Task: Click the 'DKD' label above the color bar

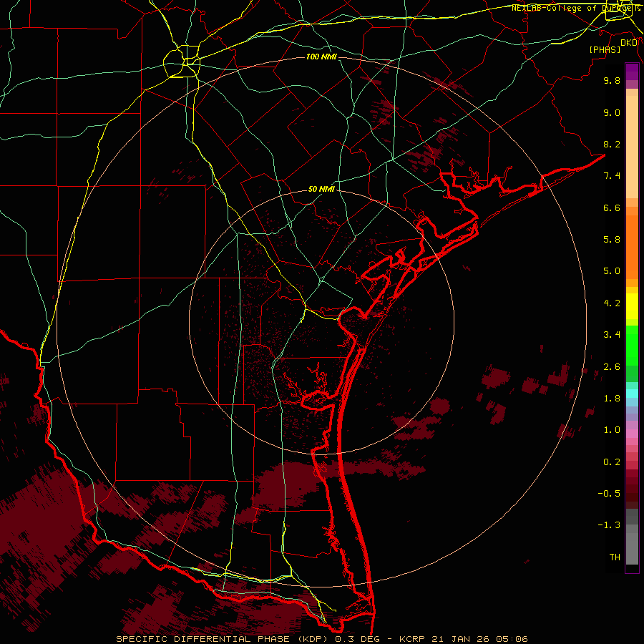Action: click(629, 43)
